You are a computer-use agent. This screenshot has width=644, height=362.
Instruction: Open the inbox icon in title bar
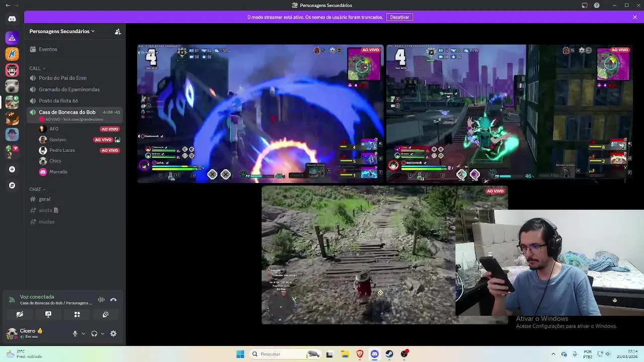pyautogui.click(x=585, y=6)
